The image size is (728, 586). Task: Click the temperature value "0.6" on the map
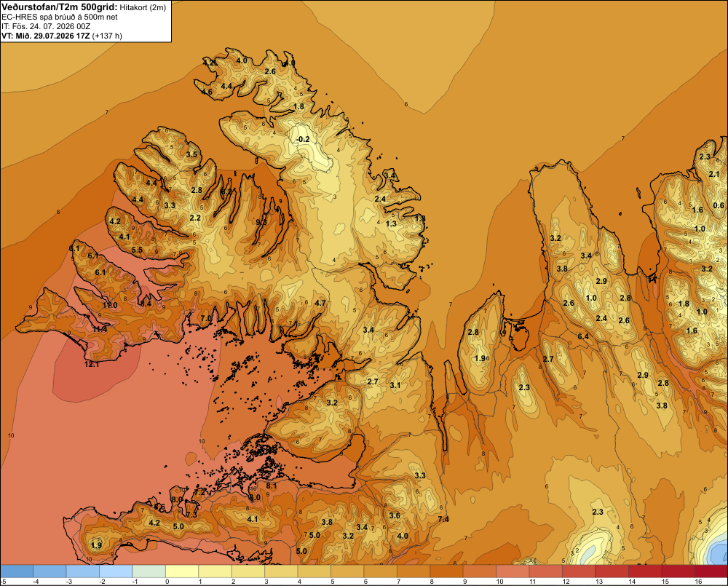tap(719, 205)
